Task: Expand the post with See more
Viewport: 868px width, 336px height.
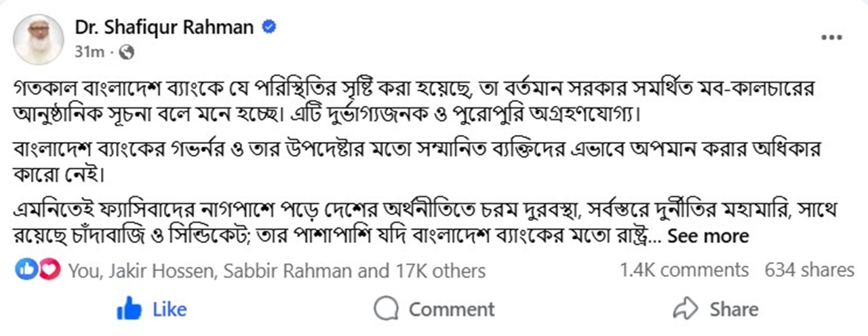Action: [708, 236]
